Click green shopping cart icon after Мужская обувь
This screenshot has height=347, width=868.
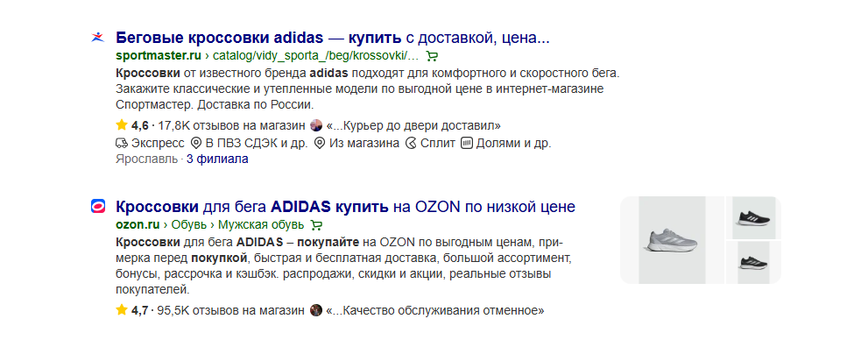[316, 224]
